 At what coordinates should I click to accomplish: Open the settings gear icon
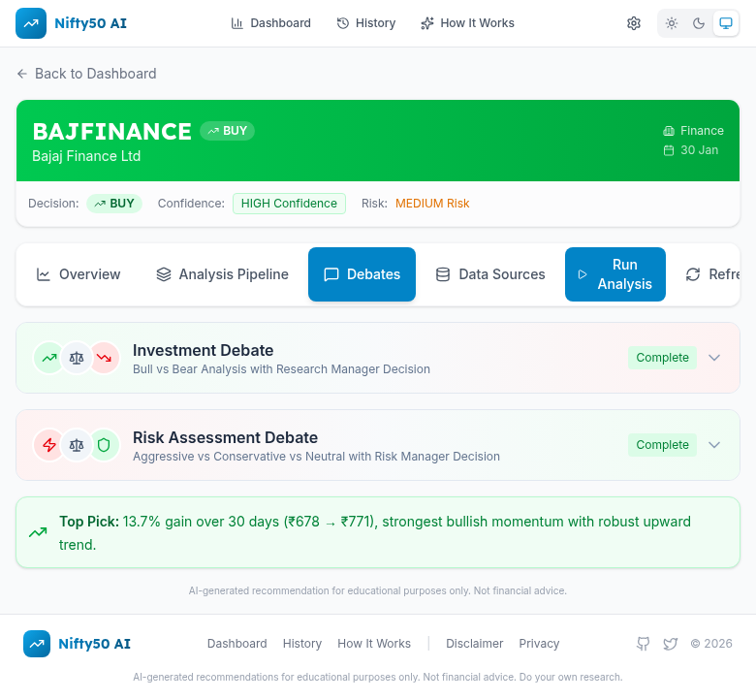click(634, 23)
